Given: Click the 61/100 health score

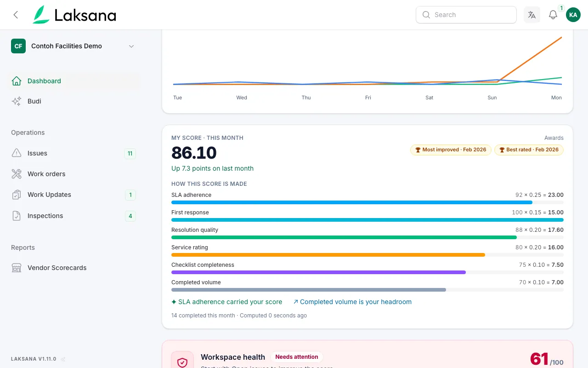Looking at the screenshot, I should click(x=547, y=359).
